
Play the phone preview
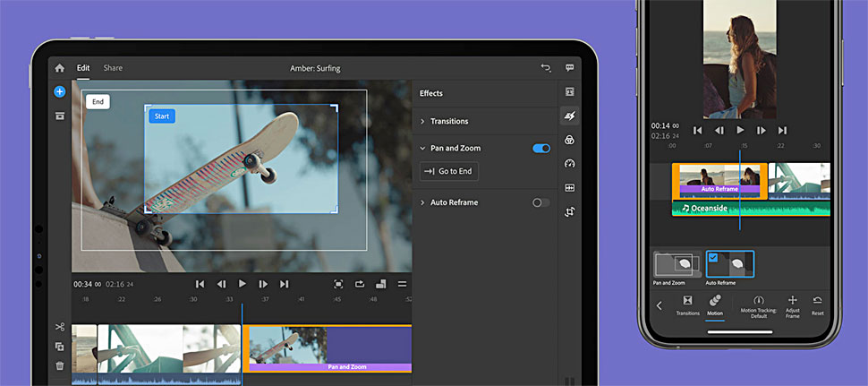point(740,130)
